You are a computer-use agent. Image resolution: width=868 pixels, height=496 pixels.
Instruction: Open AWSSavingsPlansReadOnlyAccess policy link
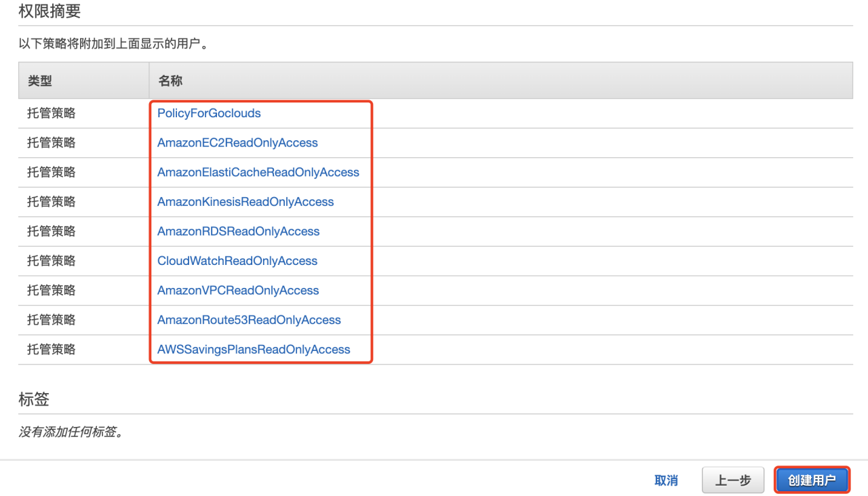tap(254, 350)
